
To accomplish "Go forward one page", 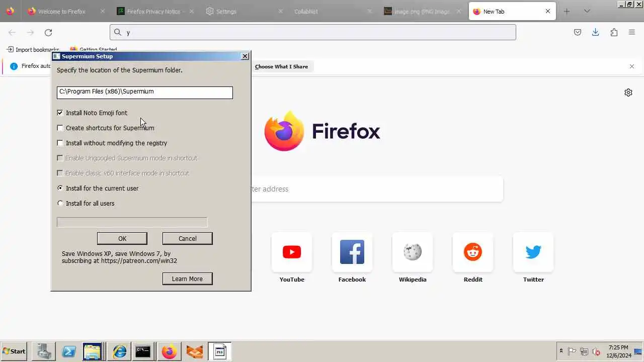I will coord(30,32).
